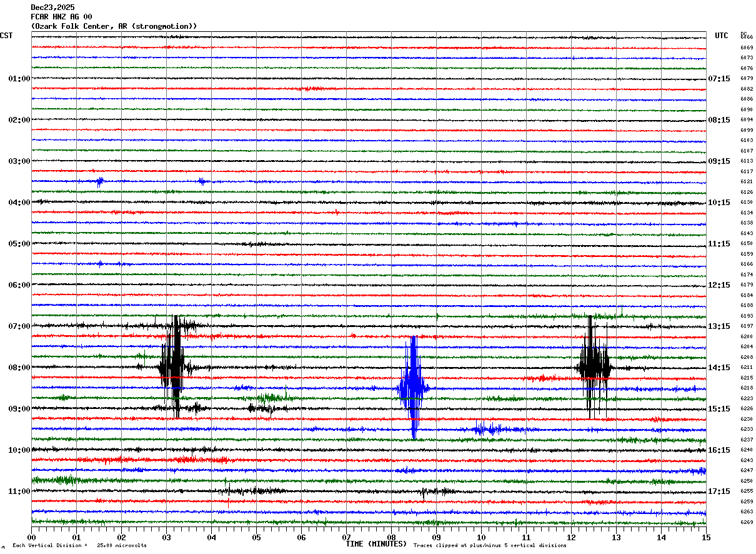This screenshot has width=756, height=554.
Task: Click the 00 tick on minutes axis
Action: point(31,537)
